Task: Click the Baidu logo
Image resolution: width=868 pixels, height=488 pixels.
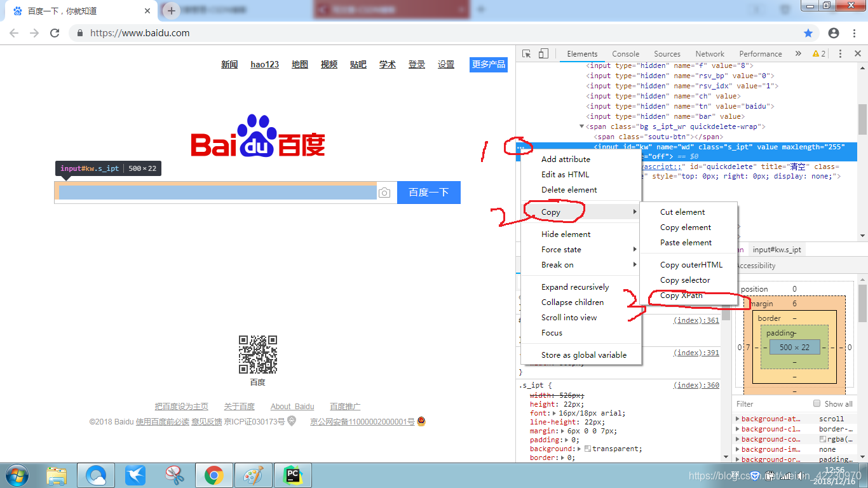Action: [x=258, y=136]
